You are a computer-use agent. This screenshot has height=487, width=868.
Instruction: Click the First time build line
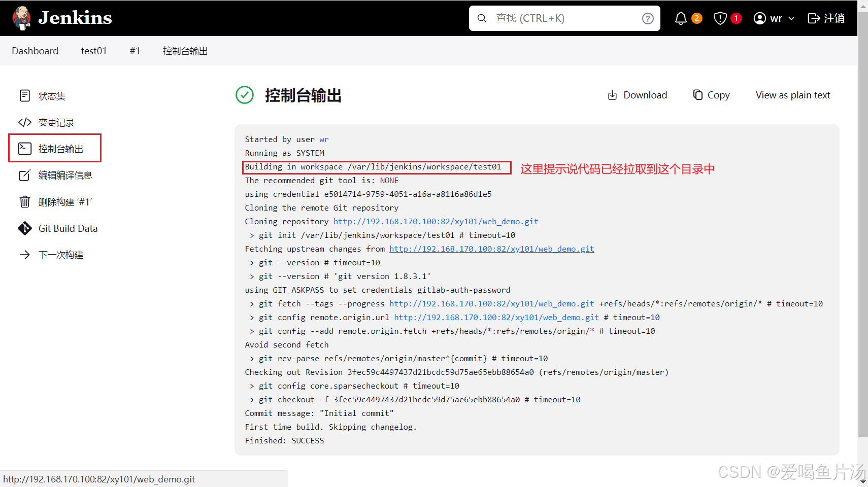(330, 427)
